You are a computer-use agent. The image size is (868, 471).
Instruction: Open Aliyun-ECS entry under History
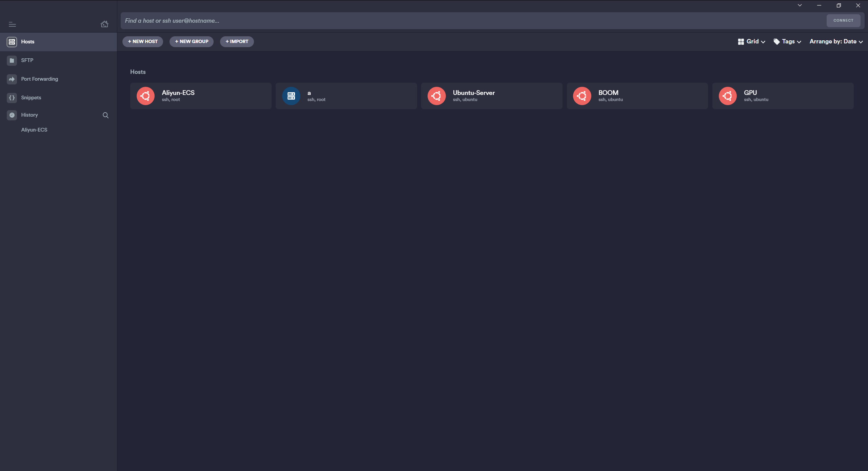34,130
